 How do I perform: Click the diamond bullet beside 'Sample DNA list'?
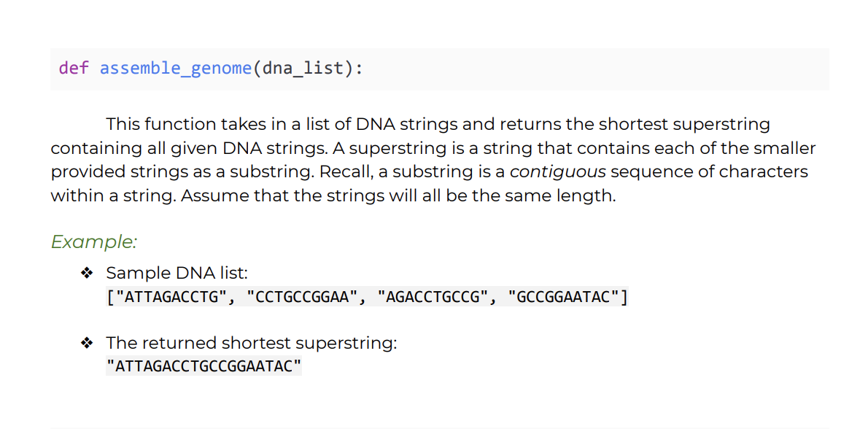point(86,273)
